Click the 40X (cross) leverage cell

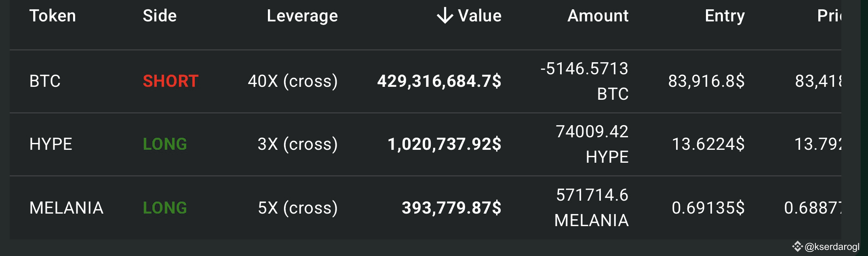coord(293,81)
